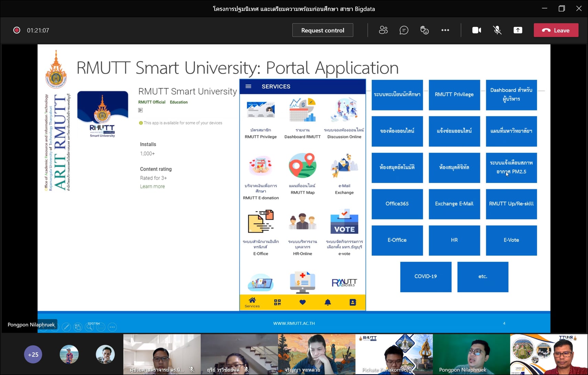
Task: Open the slide show more options ellipsis
Action: click(112, 327)
